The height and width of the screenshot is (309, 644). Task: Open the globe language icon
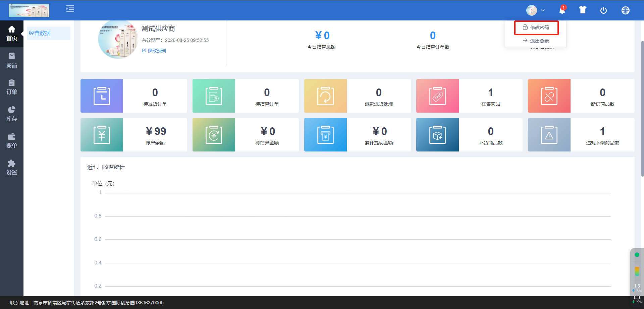click(625, 10)
